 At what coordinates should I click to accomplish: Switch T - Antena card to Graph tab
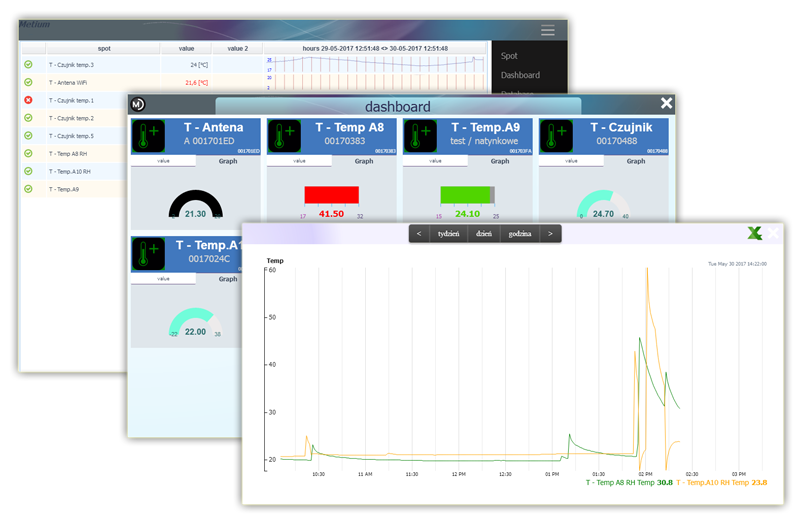pos(228,160)
